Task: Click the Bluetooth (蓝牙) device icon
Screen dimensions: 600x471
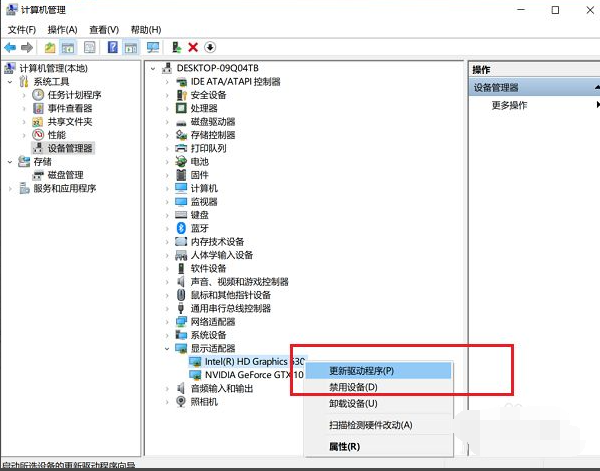Action: coord(181,228)
